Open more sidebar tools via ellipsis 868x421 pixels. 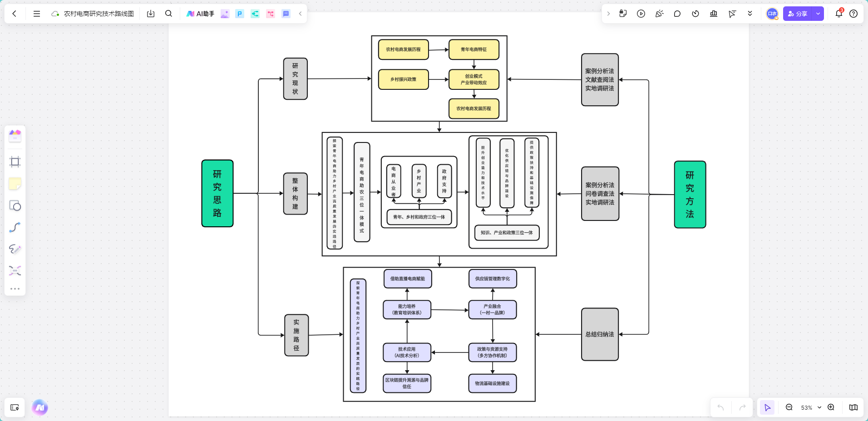[15, 288]
